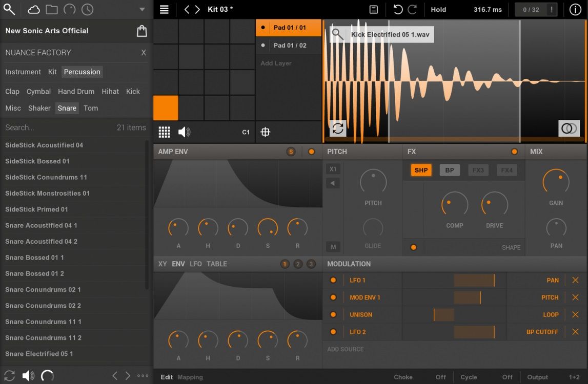The image size is (588, 384).
Task: Select the SHP effect slot
Action: [x=421, y=170]
